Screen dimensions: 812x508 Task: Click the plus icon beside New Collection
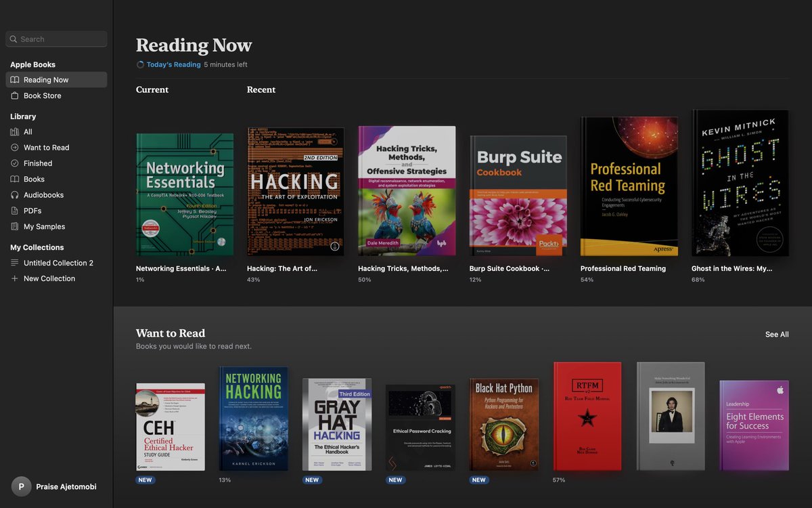tap(15, 278)
